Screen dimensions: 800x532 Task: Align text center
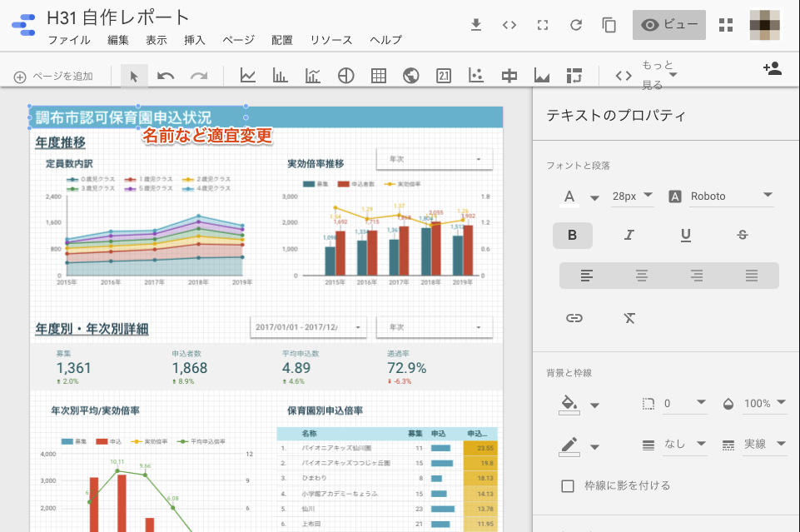pos(642,276)
